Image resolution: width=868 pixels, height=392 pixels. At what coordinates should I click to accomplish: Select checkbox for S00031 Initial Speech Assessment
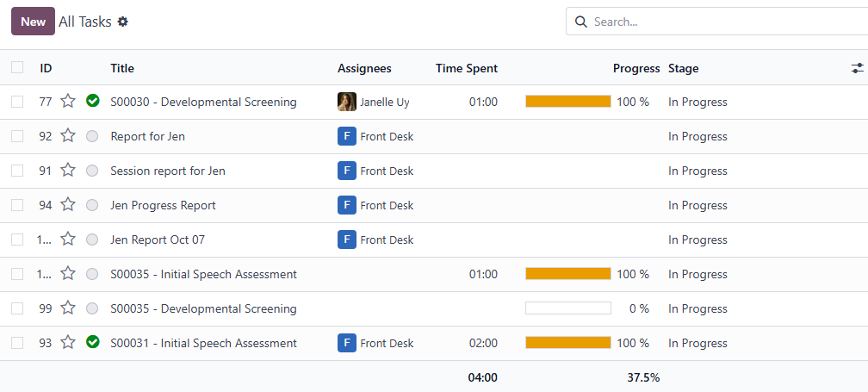(17, 343)
